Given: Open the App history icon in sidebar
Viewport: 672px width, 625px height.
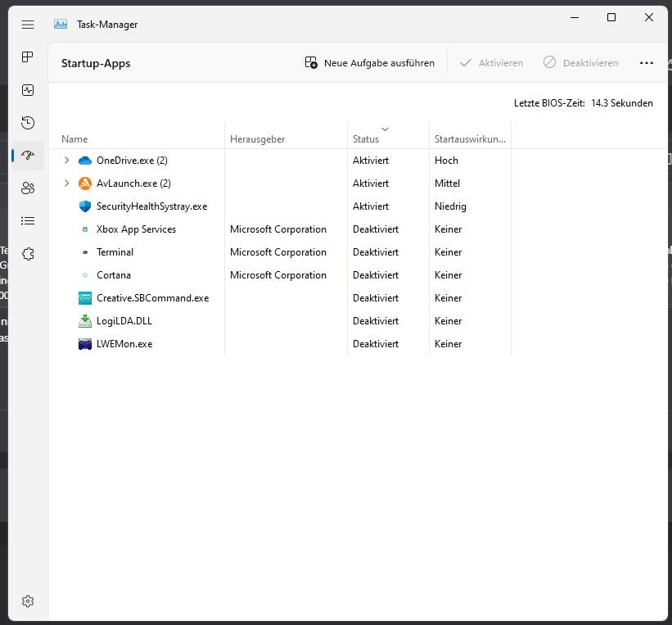Looking at the screenshot, I should point(28,123).
